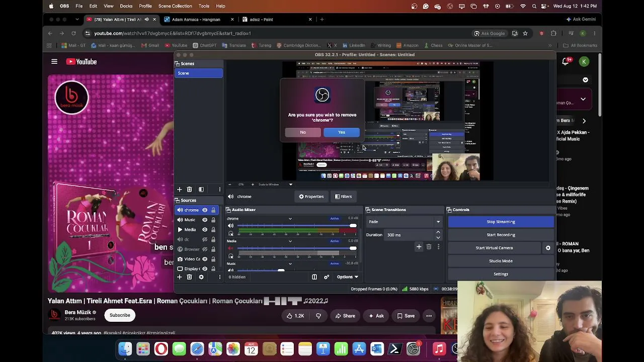This screenshot has height=362, width=644.
Task: Unlock the chrome source
Action: [x=213, y=210]
